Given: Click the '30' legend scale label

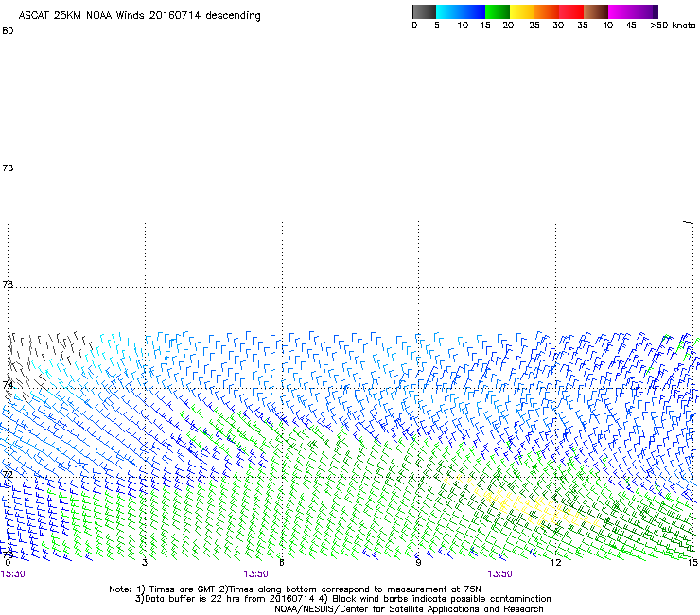Looking at the screenshot, I should 558,26.
